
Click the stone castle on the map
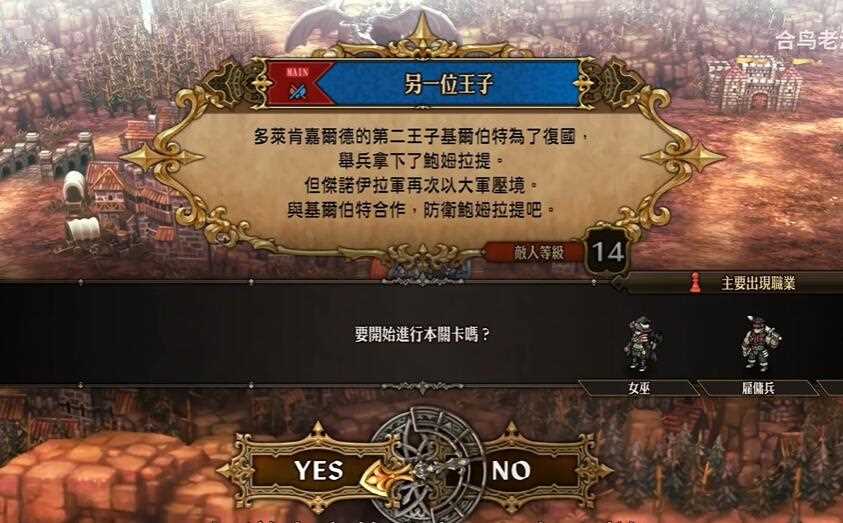(753, 83)
